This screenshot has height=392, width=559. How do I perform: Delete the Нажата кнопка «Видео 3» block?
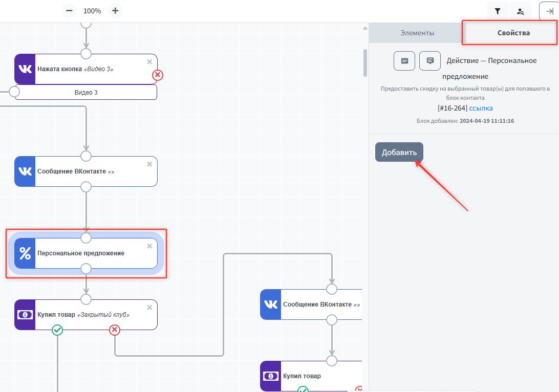pyautogui.click(x=149, y=62)
